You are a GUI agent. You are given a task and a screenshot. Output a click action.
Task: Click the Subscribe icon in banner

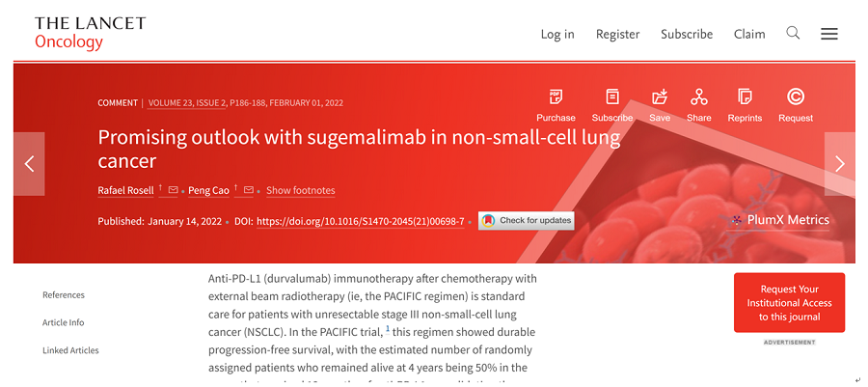pos(612,97)
